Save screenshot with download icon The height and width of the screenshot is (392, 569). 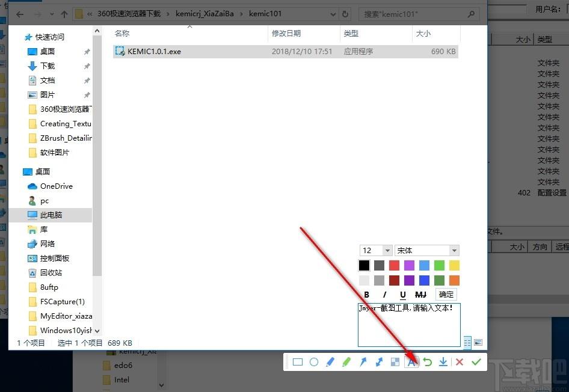443,362
